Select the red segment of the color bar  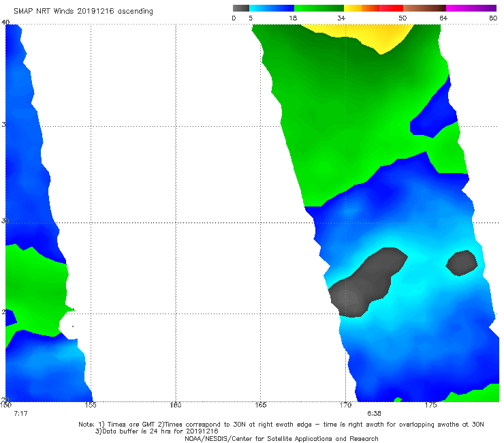pos(391,8)
